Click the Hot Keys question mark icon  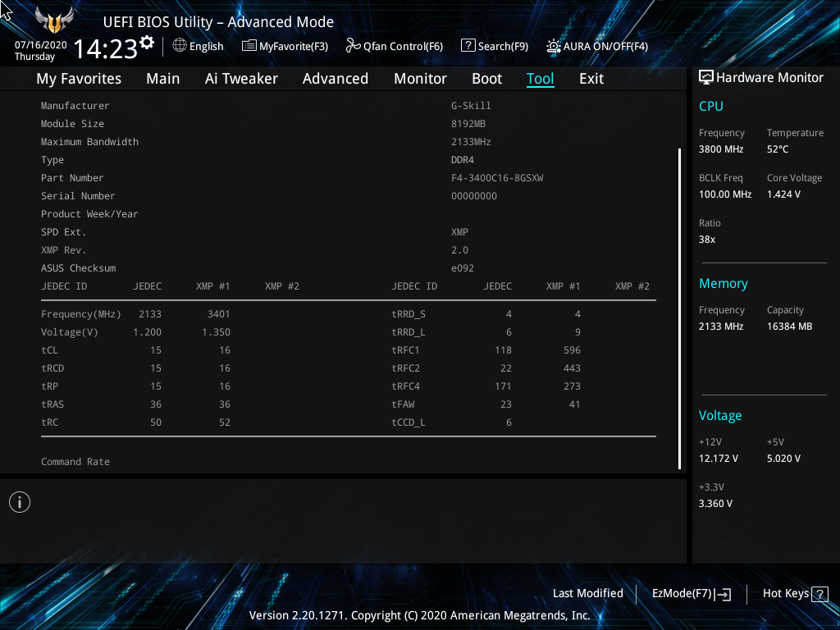point(819,594)
